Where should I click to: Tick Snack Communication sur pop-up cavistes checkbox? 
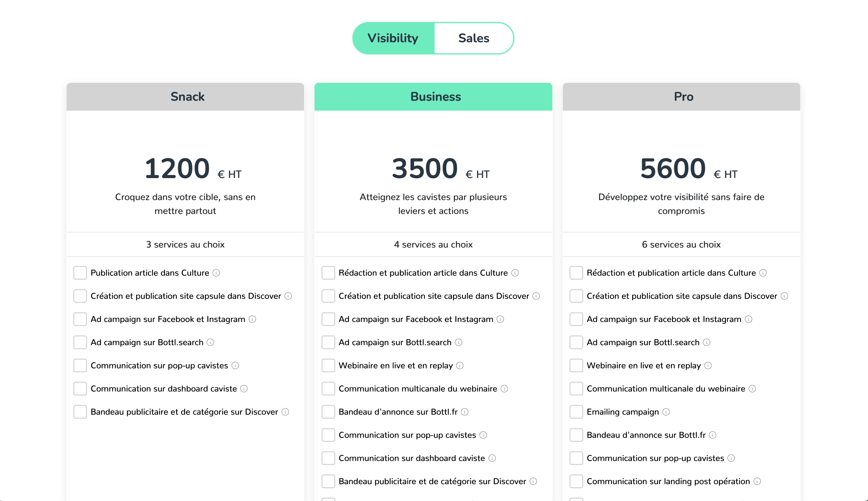point(80,365)
